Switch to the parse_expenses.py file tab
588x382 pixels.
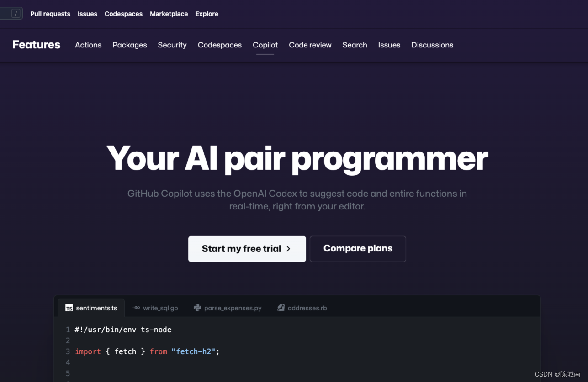(228, 308)
